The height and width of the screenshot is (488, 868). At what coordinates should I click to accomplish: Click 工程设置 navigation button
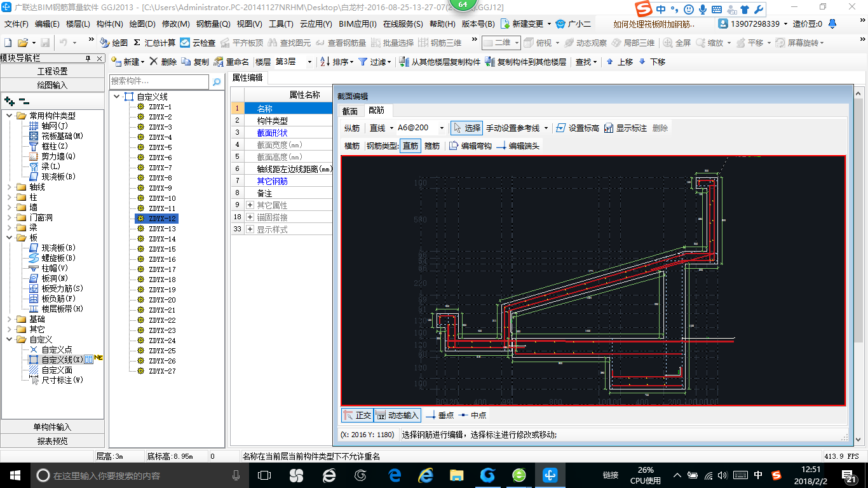[x=53, y=71]
